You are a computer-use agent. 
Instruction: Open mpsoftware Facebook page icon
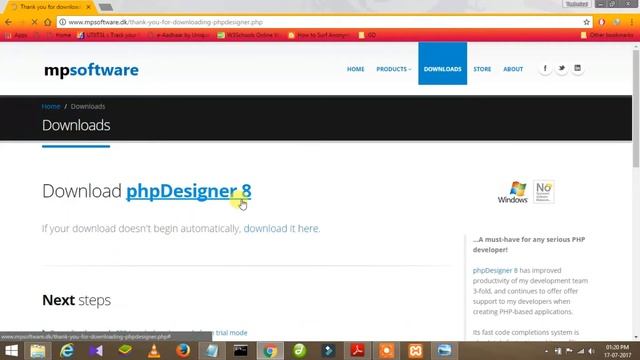(545, 69)
